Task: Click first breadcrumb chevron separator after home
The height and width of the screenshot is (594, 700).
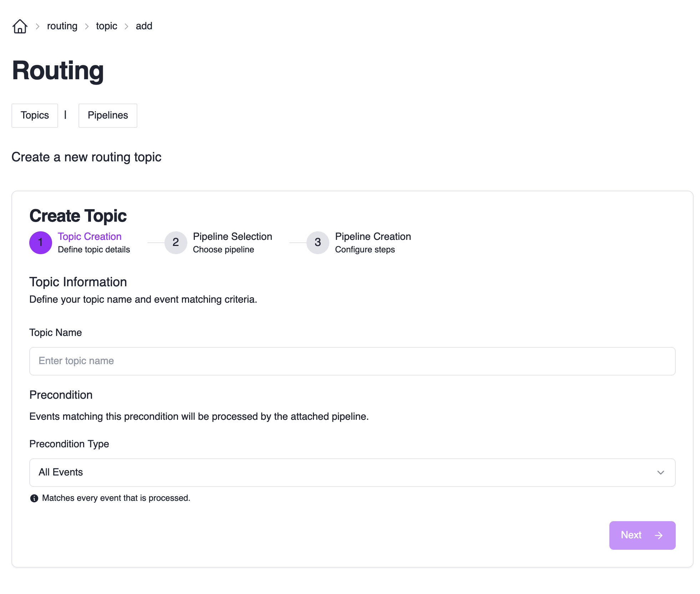Action: click(x=37, y=26)
